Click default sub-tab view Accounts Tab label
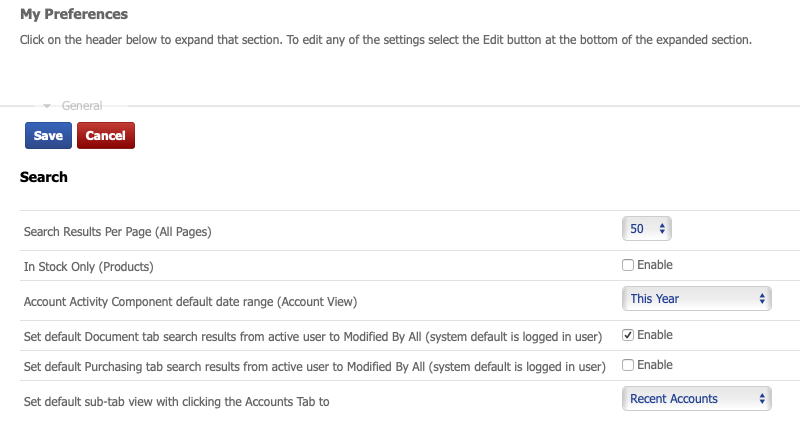800x430 pixels. click(176, 402)
